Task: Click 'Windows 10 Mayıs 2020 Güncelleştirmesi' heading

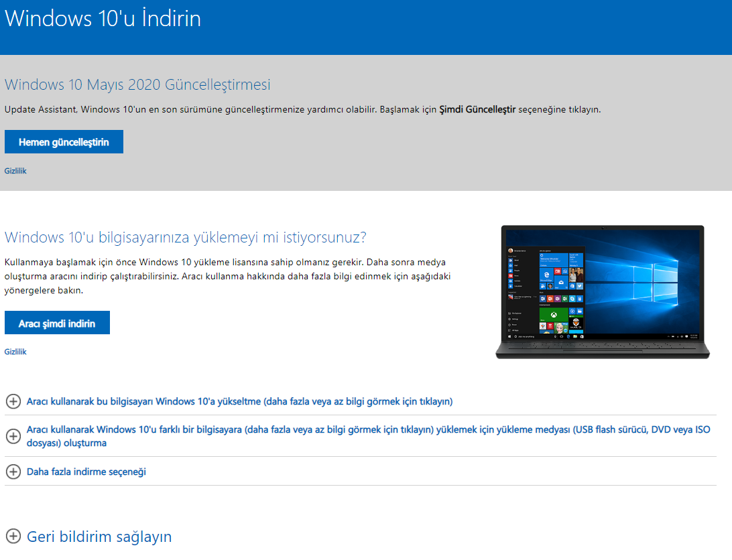Action: [x=137, y=84]
